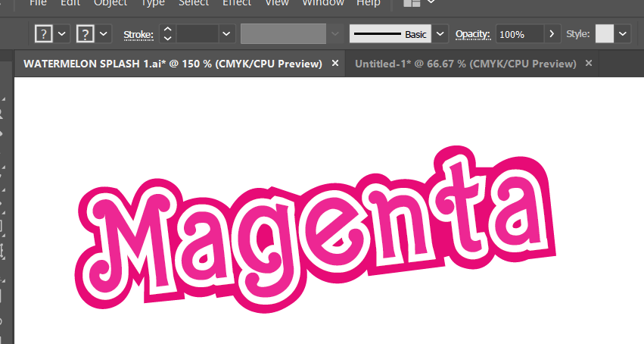Viewport: 644px width, 344px height.
Task: Click the Stroke color swatch box
Action: (86, 34)
